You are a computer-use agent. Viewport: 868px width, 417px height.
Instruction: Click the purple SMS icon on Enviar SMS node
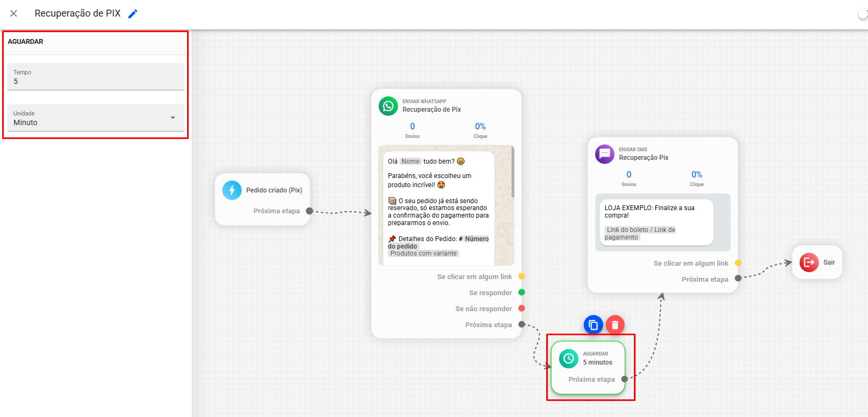pos(604,154)
